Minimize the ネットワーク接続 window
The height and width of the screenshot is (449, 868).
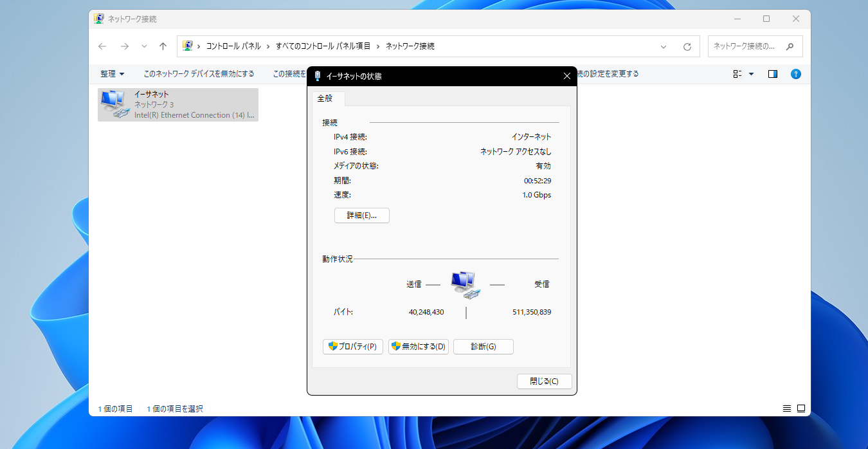737,19
